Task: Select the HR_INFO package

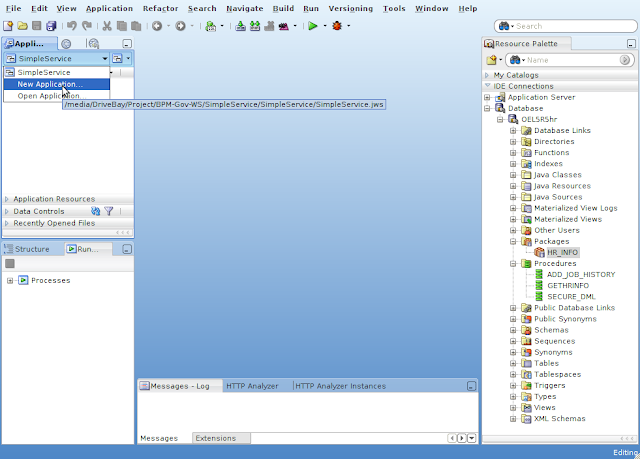Action: (562, 253)
